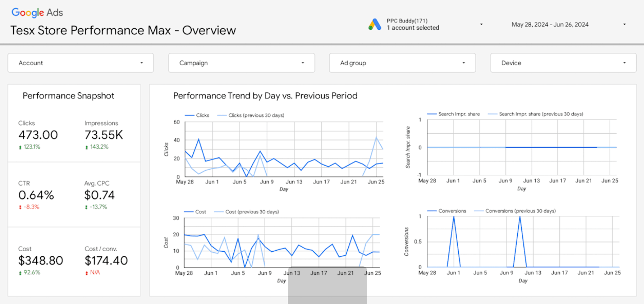Click the PPC Buddy account triangle icon
The image size is (644, 304).
(375, 24)
